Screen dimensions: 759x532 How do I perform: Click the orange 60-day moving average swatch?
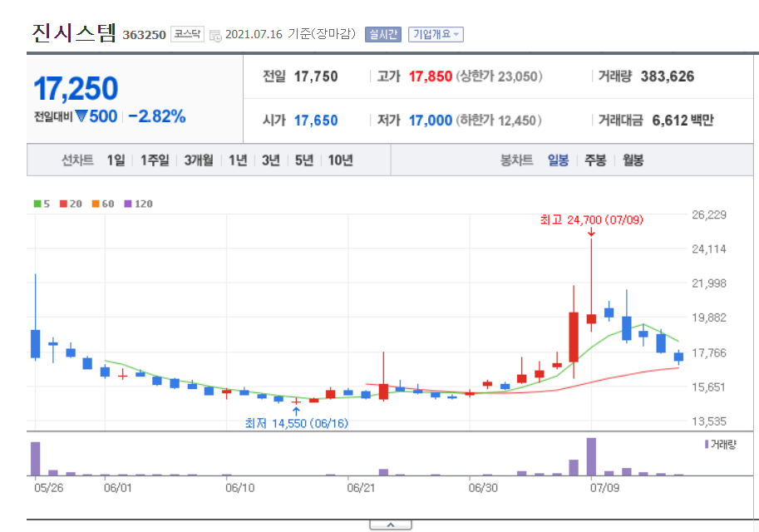pos(96,204)
